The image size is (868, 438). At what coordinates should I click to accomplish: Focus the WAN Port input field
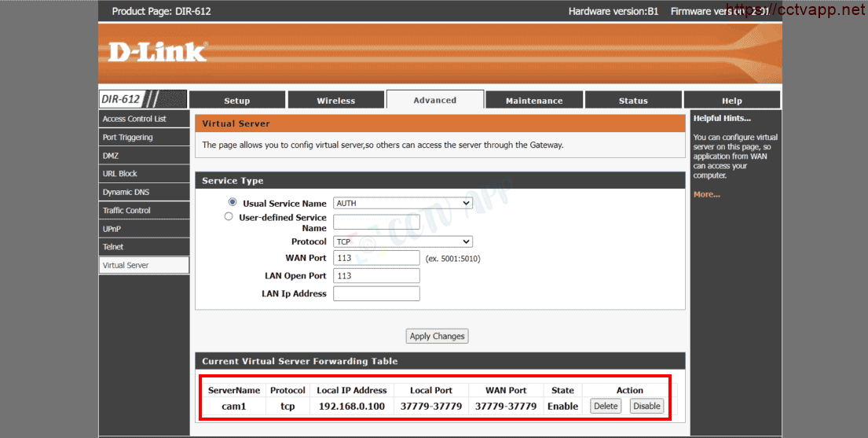pyautogui.click(x=376, y=258)
